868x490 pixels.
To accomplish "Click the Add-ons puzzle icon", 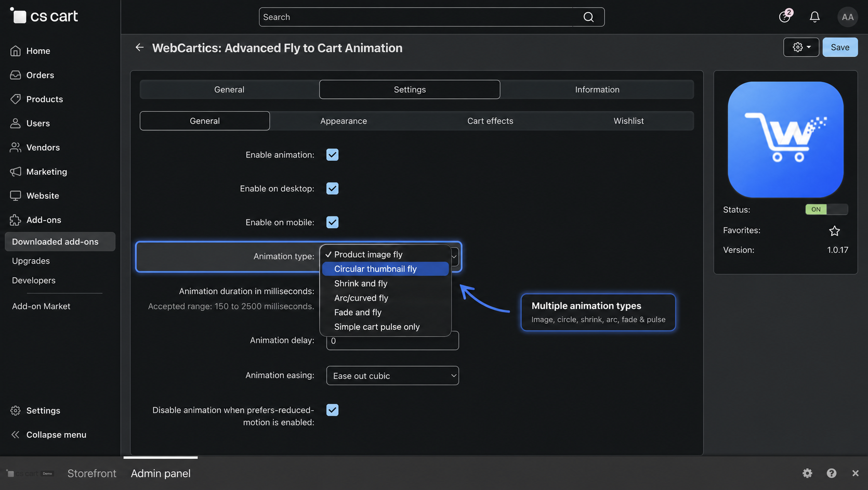I will (16, 220).
